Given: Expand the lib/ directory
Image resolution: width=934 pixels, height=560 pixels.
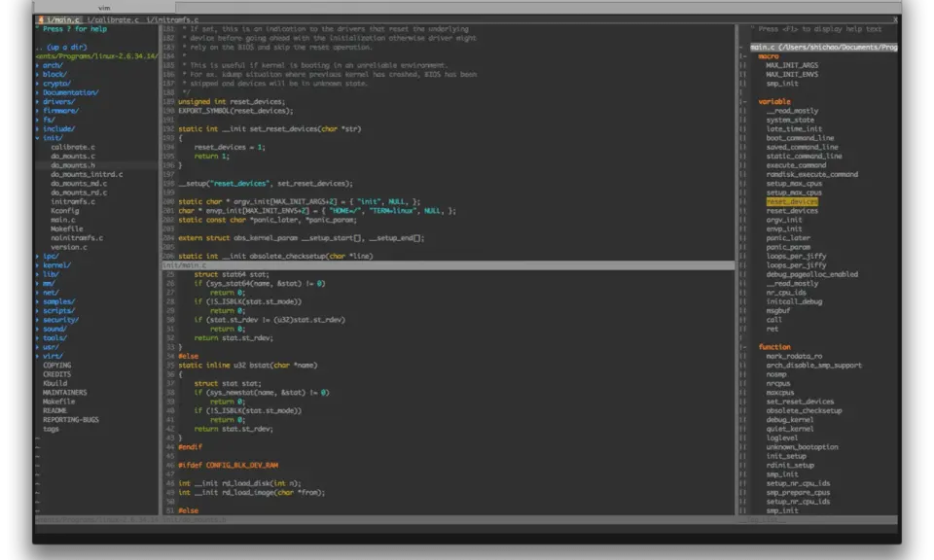Looking at the screenshot, I should point(51,274).
